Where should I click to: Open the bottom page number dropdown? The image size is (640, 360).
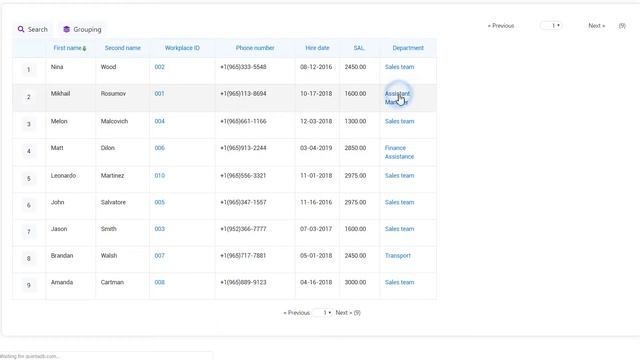click(323, 313)
